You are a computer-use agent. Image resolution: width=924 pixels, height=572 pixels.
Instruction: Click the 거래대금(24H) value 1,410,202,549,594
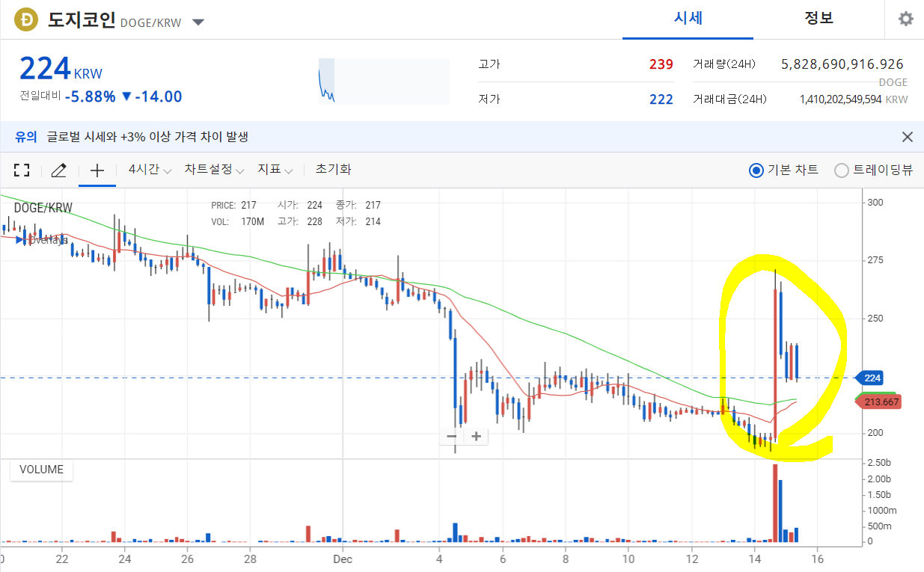tap(840, 99)
